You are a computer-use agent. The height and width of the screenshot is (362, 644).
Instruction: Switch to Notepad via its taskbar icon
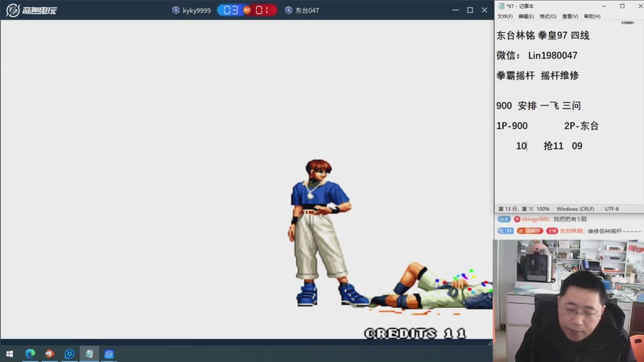click(89, 353)
